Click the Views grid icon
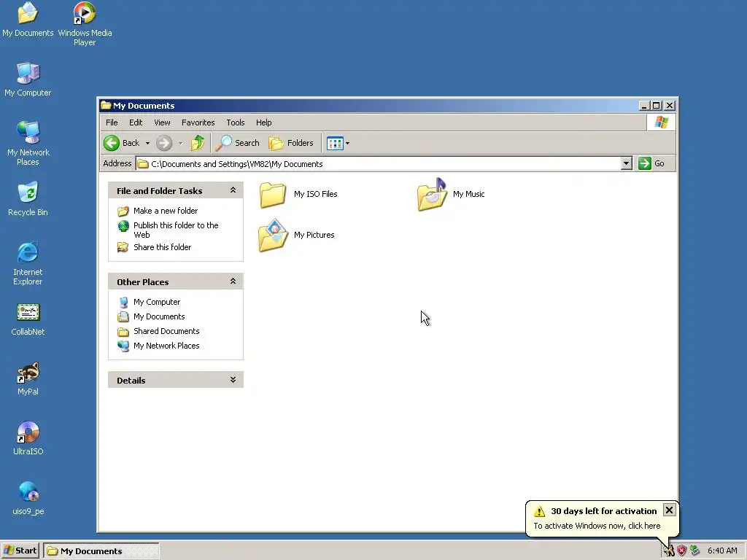This screenshot has height=560, width=747. 335,144
